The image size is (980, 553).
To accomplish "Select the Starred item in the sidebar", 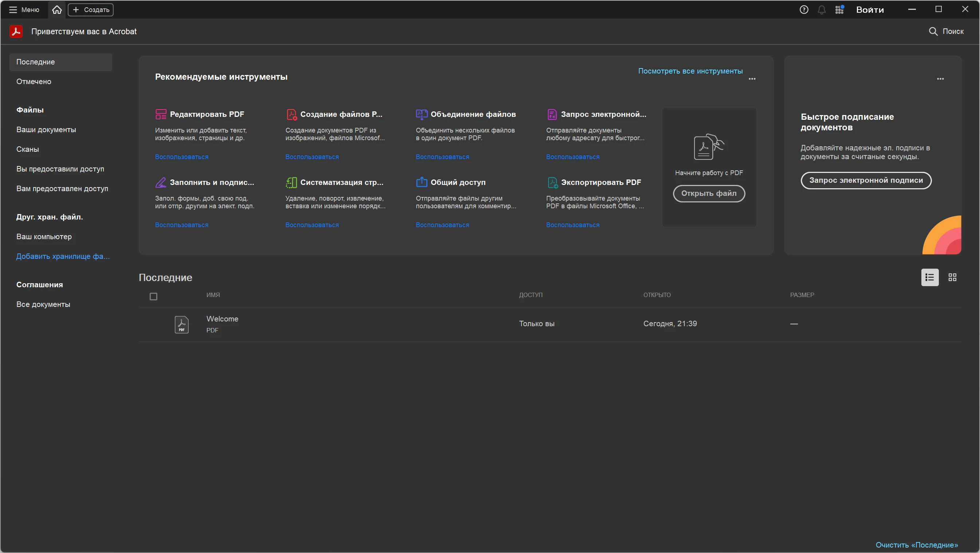I will point(34,82).
